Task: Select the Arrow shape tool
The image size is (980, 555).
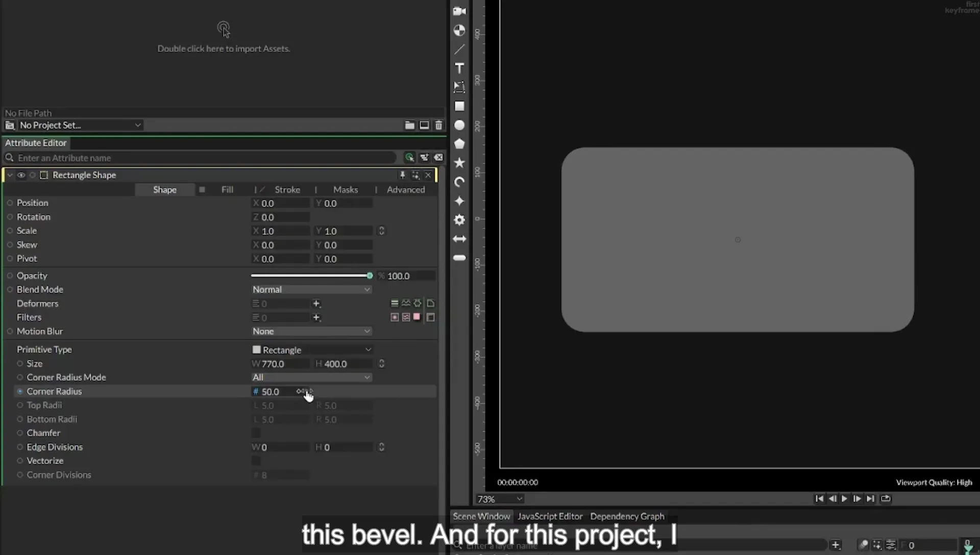Action: click(x=459, y=239)
